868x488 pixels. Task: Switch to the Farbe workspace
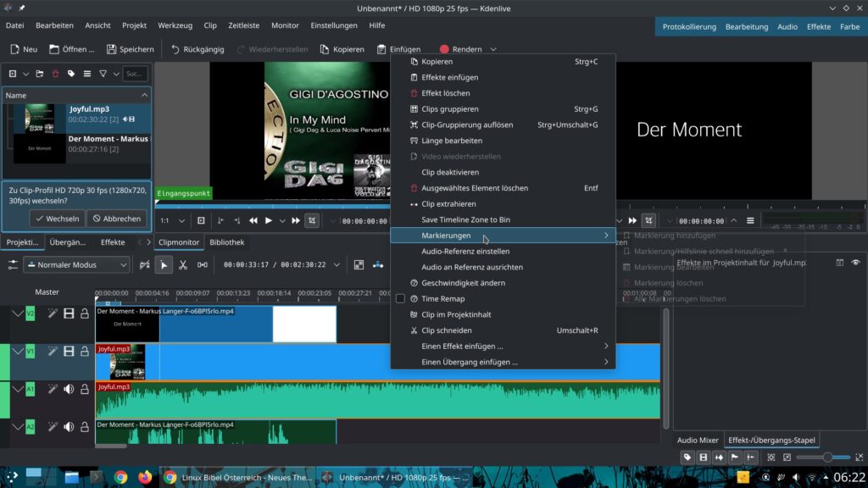[849, 26]
